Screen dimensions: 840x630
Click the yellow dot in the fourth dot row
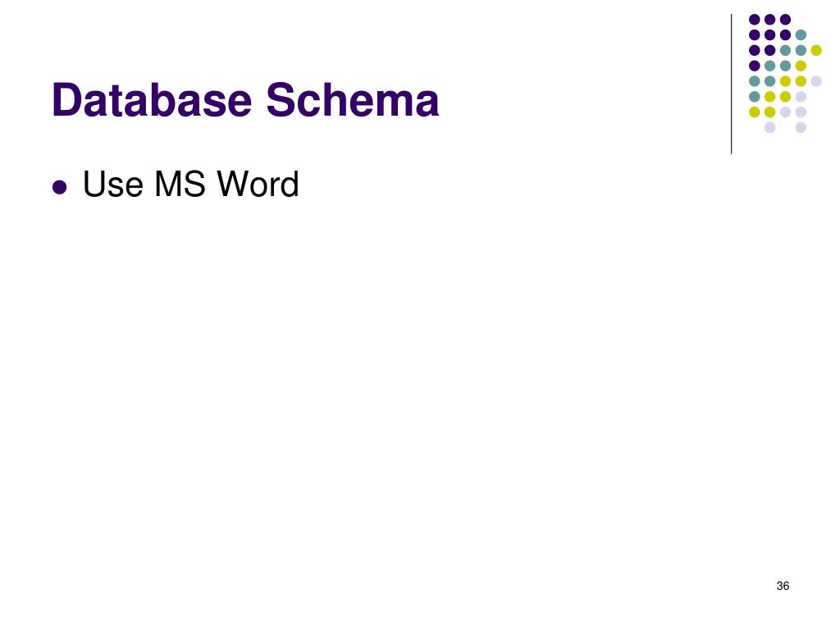801,66
